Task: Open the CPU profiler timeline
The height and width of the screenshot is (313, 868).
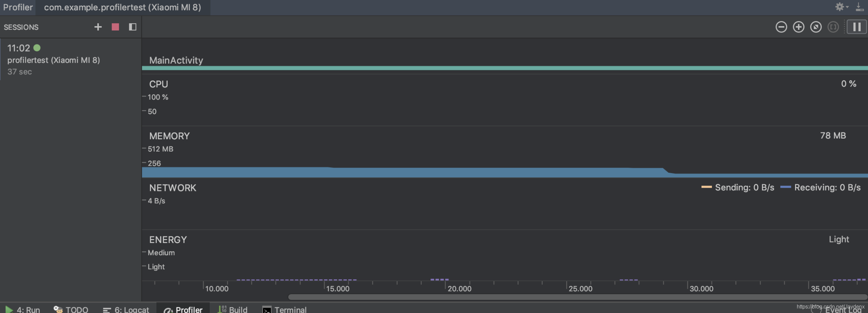Action: (x=505, y=100)
